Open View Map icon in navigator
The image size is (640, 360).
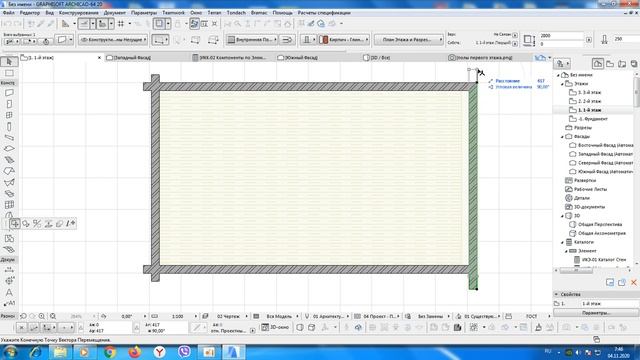click(x=610, y=64)
